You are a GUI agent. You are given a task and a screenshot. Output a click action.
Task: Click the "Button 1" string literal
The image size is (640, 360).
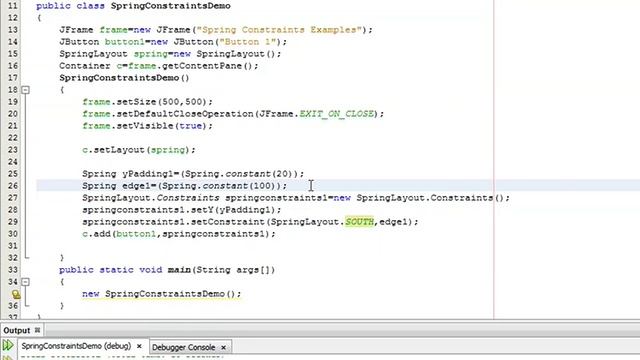click(x=248, y=42)
